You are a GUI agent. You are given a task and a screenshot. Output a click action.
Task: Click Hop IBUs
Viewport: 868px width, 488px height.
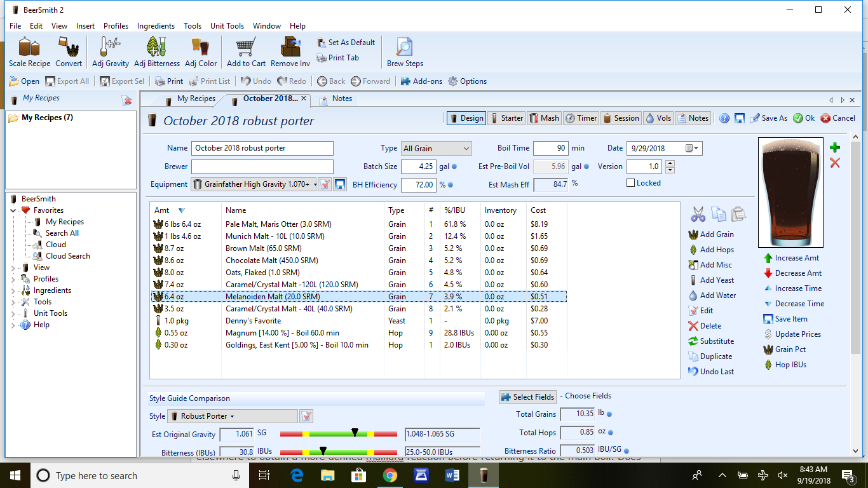tap(785, 365)
